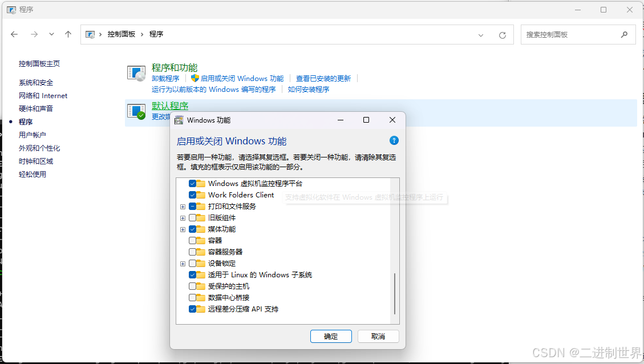Refresh the control panel page
The width and height of the screenshot is (644, 364).
[x=503, y=35]
